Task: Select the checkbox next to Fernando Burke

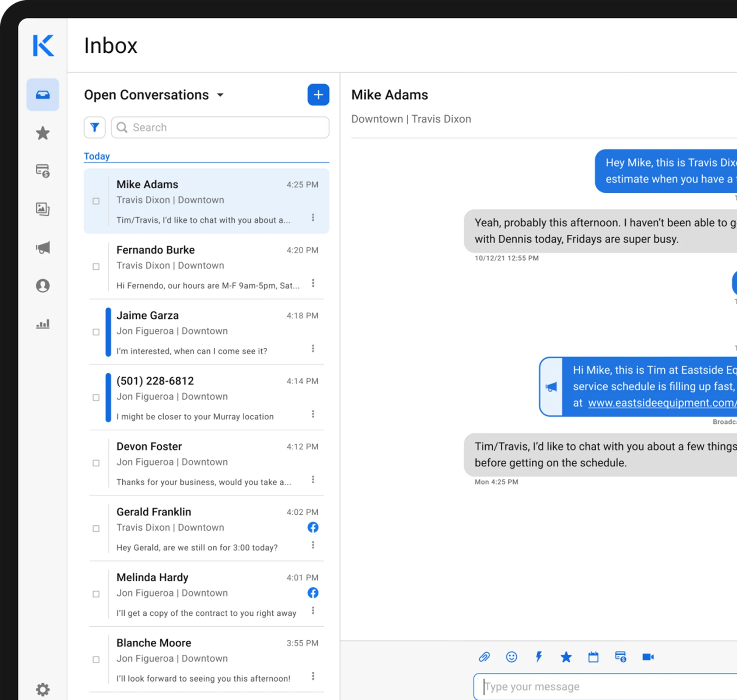Action: [x=96, y=266]
